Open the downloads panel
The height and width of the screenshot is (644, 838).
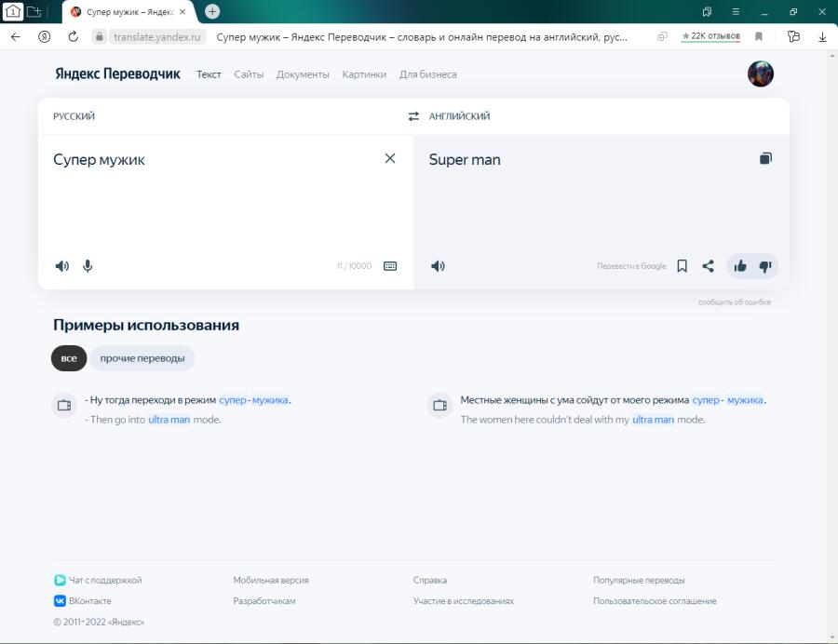(x=822, y=37)
